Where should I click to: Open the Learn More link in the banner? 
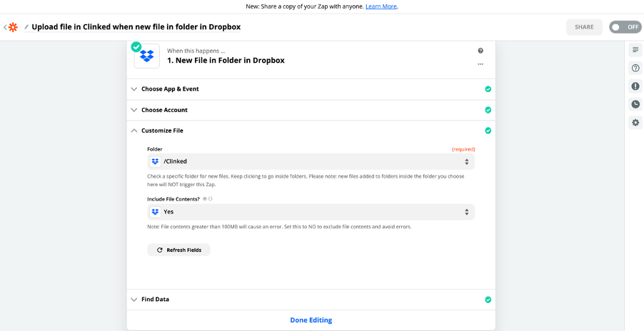(381, 6)
